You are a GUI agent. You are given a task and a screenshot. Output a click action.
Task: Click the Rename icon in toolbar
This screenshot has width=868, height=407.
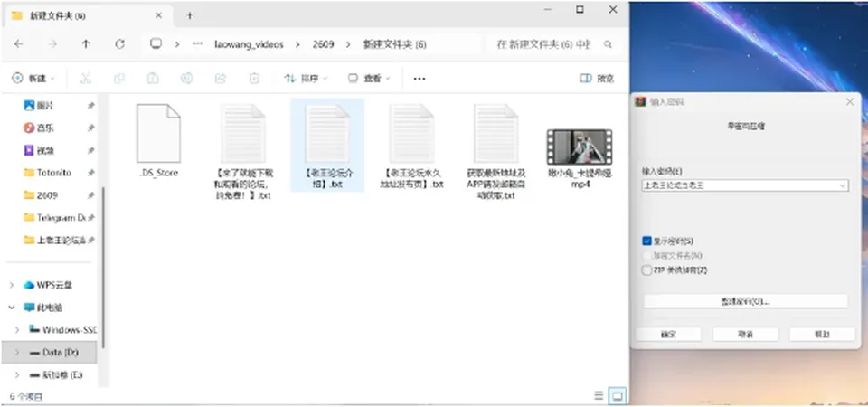[x=186, y=79]
